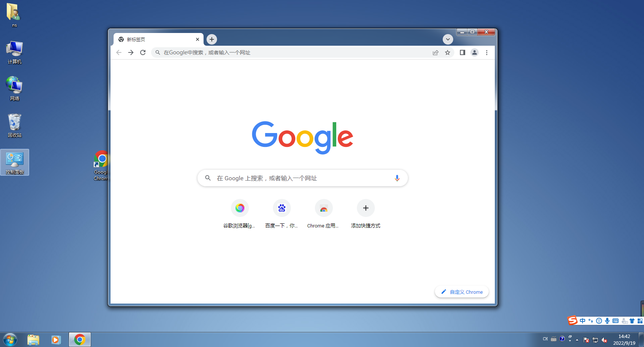The width and height of the screenshot is (644, 347).
Task: Start voice search with microphone icon
Action: pyautogui.click(x=397, y=178)
